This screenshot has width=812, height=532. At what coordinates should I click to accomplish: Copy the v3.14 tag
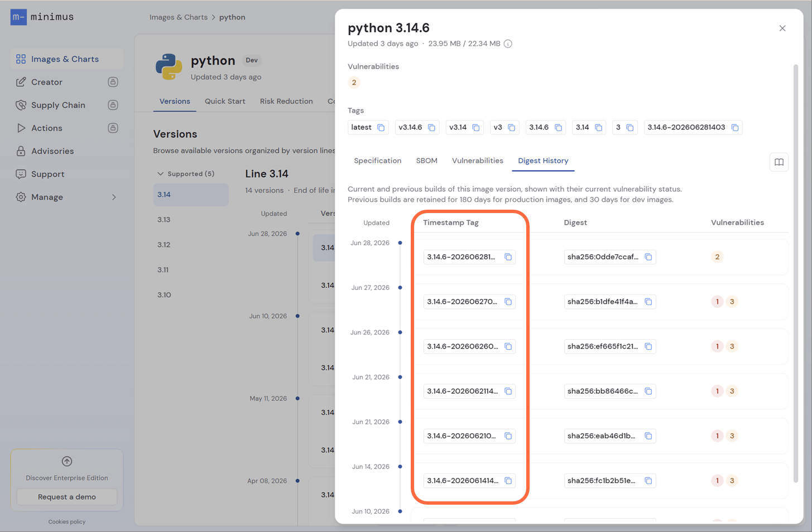click(x=476, y=128)
